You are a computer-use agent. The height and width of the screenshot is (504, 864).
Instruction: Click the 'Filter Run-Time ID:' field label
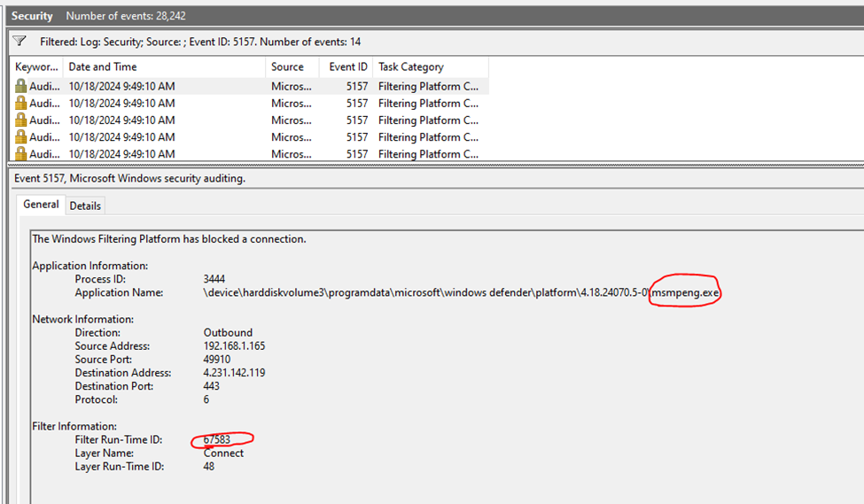click(119, 439)
